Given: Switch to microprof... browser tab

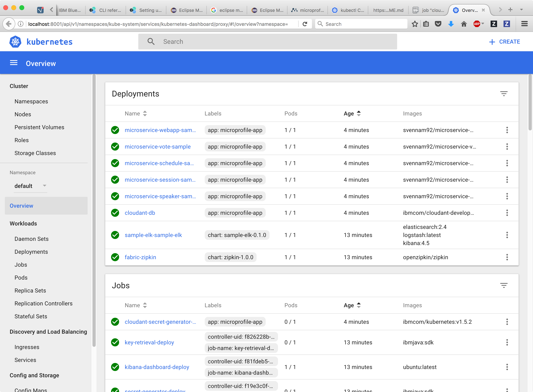Looking at the screenshot, I should (307, 10).
